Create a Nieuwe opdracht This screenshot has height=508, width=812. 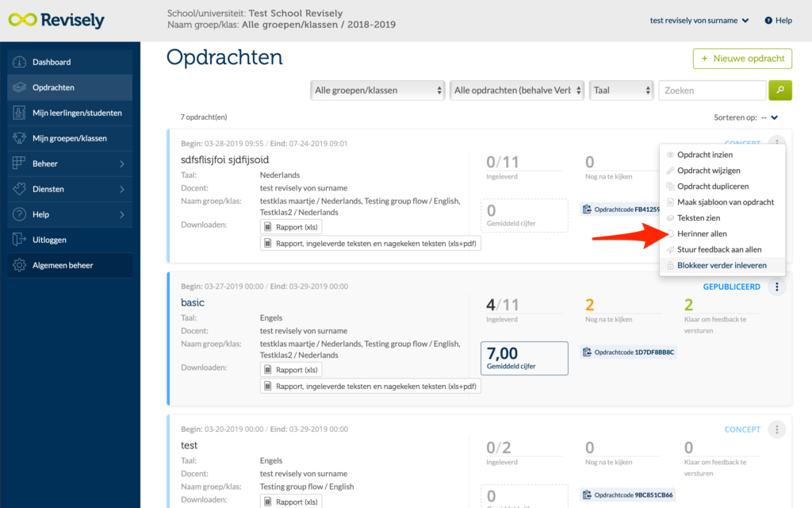742,59
